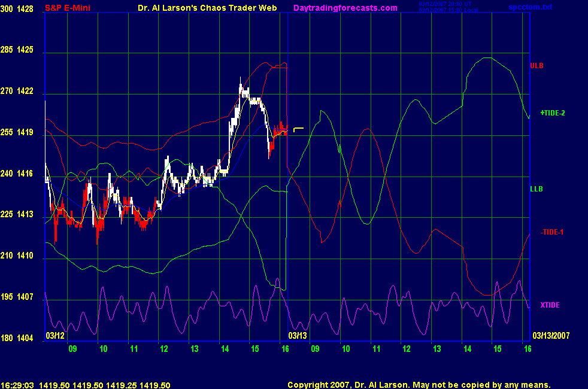588x389 pixels.
Task: Select the 03/13/2007 date label at bottom right
Action: tap(550, 335)
